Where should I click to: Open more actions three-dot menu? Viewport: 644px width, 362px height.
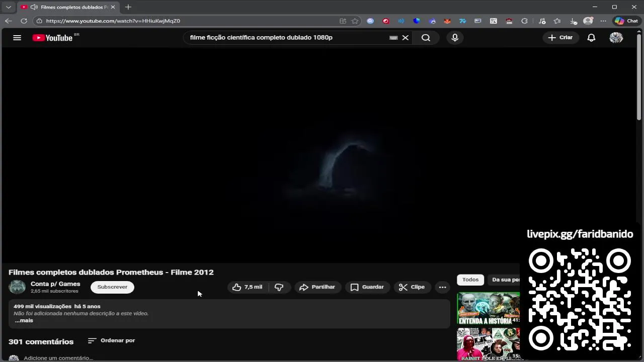point(443,287)
